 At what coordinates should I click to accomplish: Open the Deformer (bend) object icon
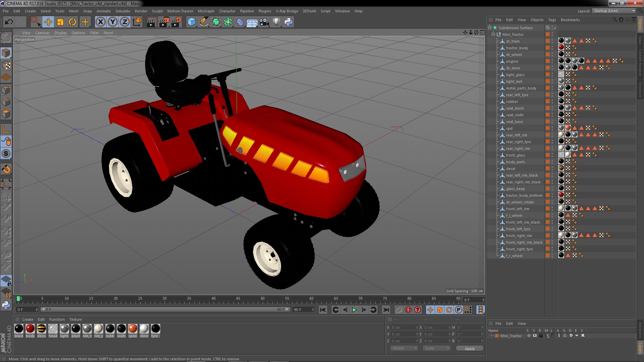point(240,22)
